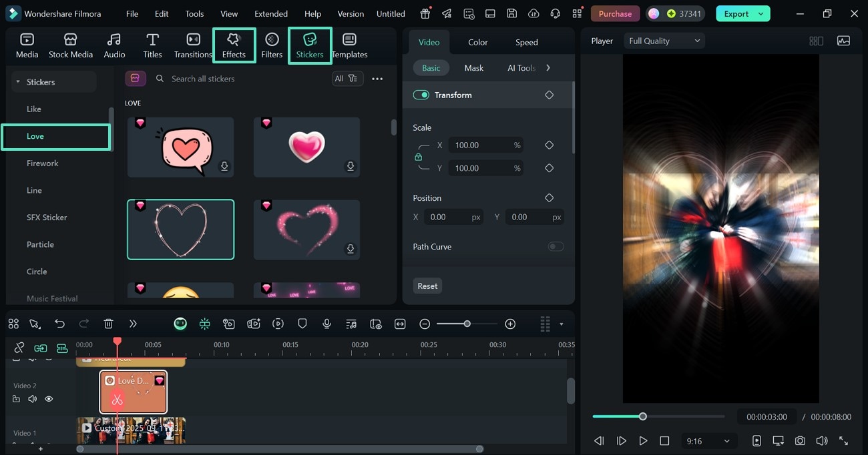The width and height of the screenshot is (868, 455).
Task: Click the undo arrow in timeline toolbar
Action: (x=59, y=324)
